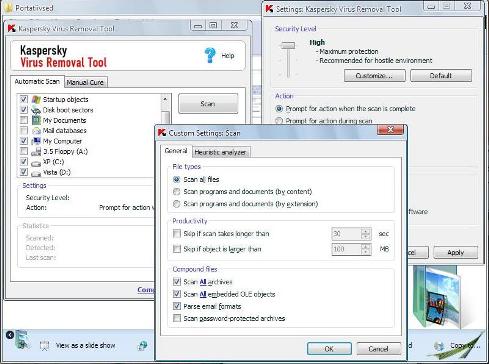
Task: Select Scan programs and documents by content
Action: [177, 191]
